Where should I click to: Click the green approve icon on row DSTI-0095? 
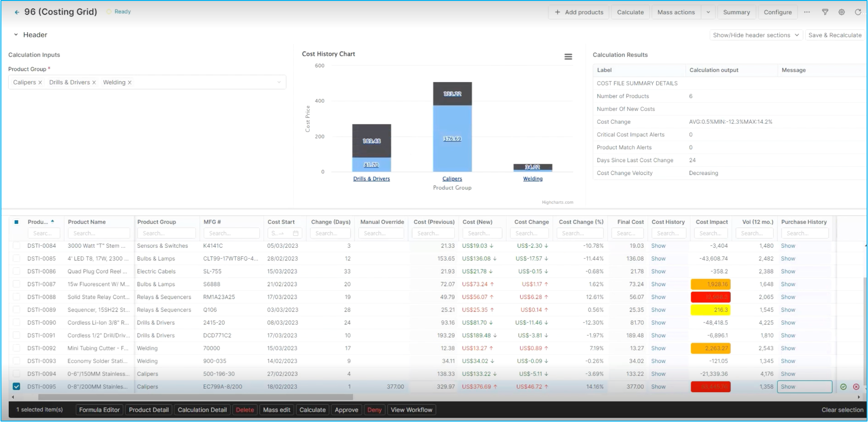tap(843, 387)
